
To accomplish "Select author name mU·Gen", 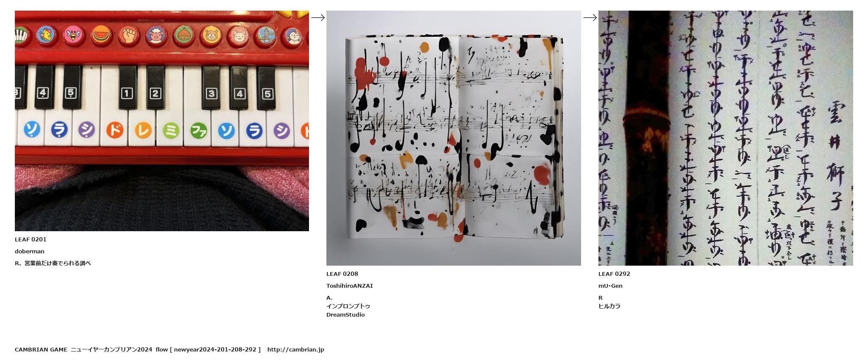I will point(610,286).
